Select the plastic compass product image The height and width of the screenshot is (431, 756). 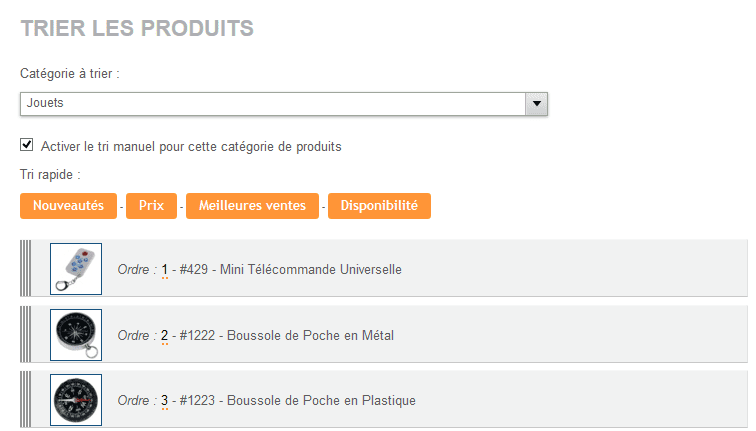(x=76, y=400)
